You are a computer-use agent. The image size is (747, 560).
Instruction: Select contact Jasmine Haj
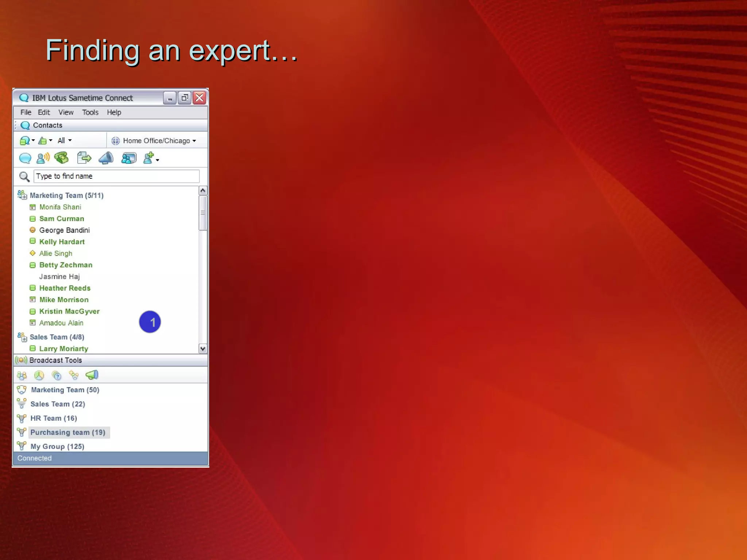tap(59, 277)
